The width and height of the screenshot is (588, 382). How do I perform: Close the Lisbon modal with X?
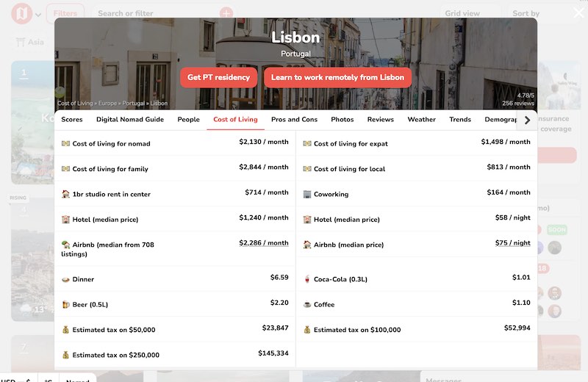[x=578, y=13]
